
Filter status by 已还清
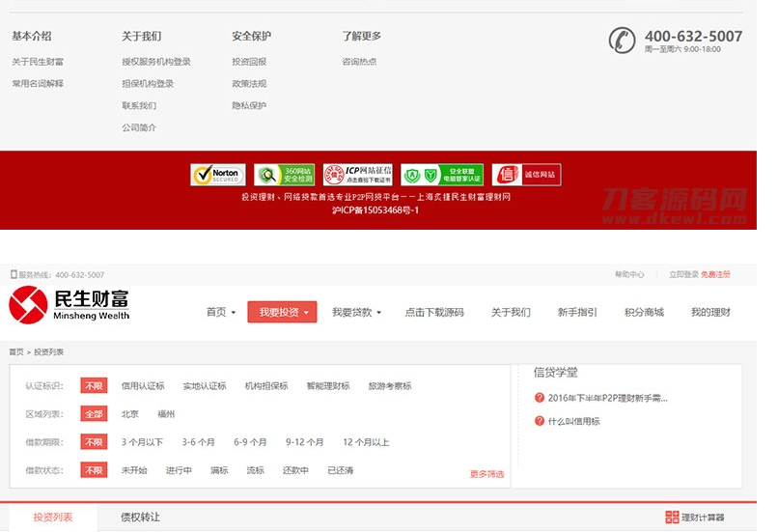point(341,470)
